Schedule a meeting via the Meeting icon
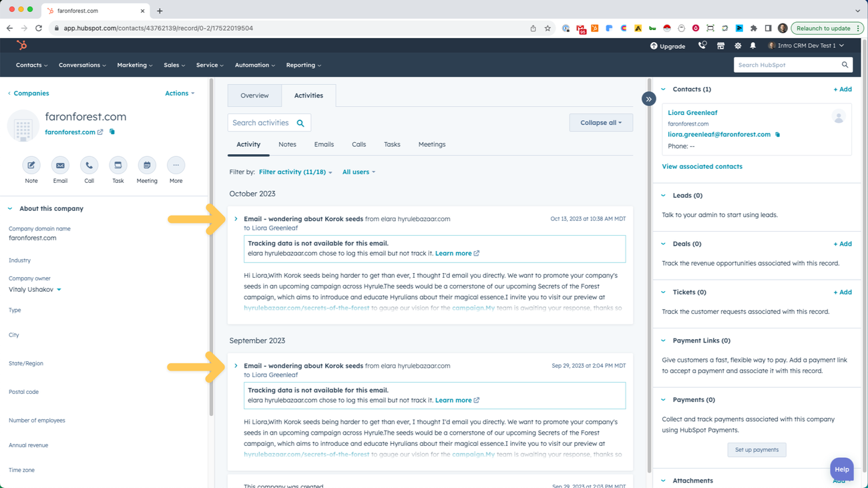Viewport: 868px width, 488px height. coord(146,166)
